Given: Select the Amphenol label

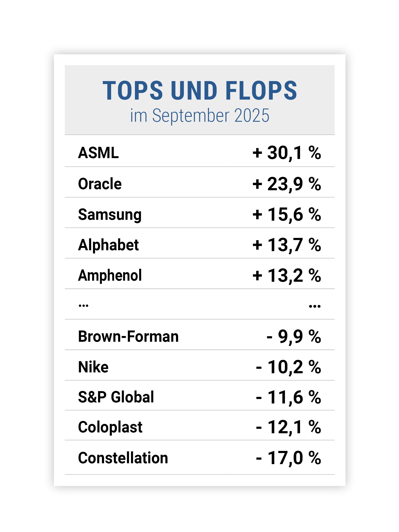Looking at the screenshot, I should 110,275.
